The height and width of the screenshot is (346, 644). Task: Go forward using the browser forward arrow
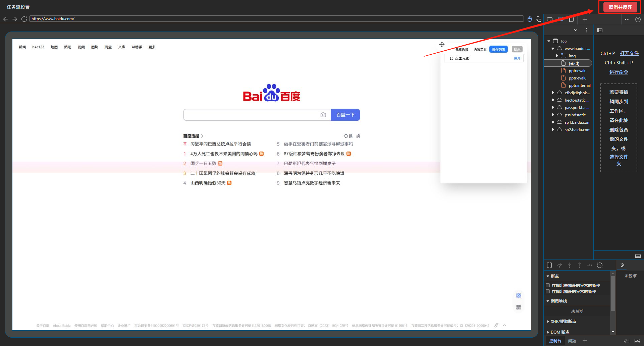[x=15, y=19]
